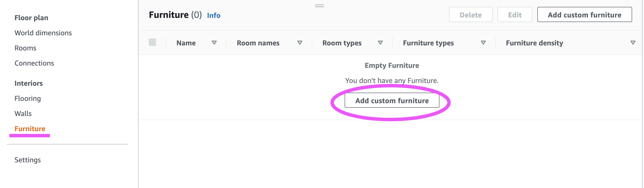Image resolution: width=644 pixels, height=188 pixels.
Task: Select Flooring under Interiors
Action: click(x=27, y=98)
